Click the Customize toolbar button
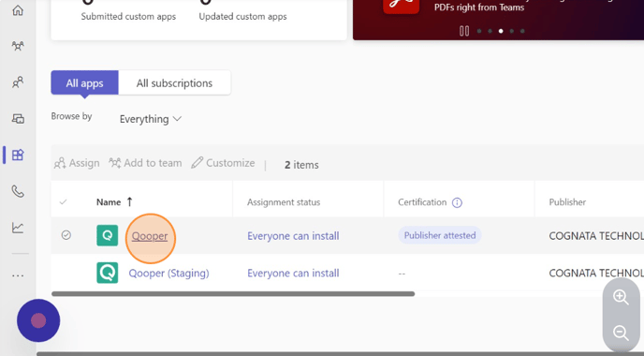Viewport: 644px width, 356px height. click(223, 163)
